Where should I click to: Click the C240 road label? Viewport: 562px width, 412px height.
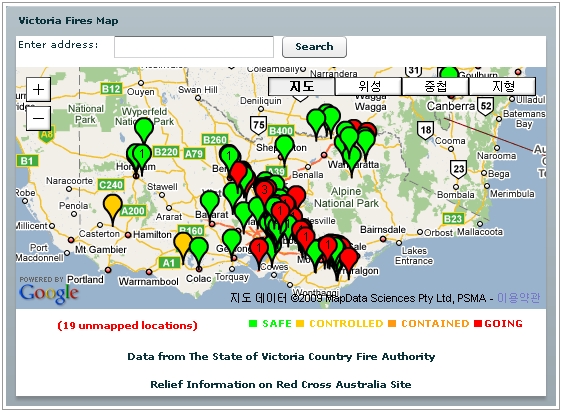coord(111,185)
